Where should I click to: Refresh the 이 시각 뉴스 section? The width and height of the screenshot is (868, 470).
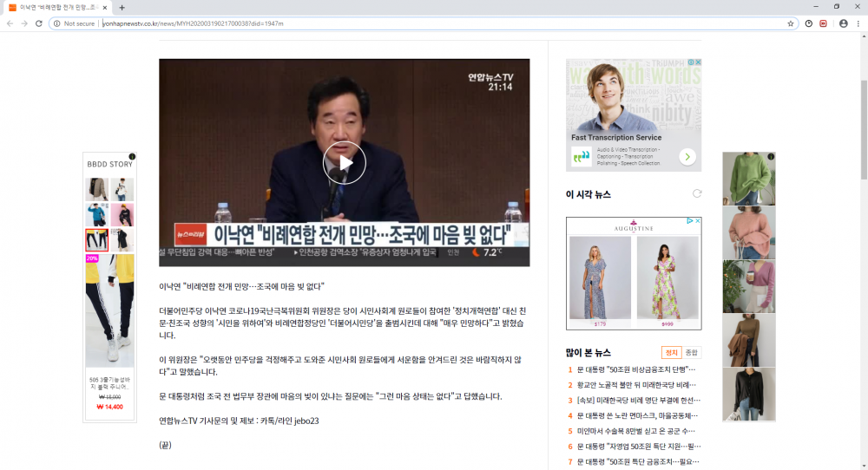point(697,193)
